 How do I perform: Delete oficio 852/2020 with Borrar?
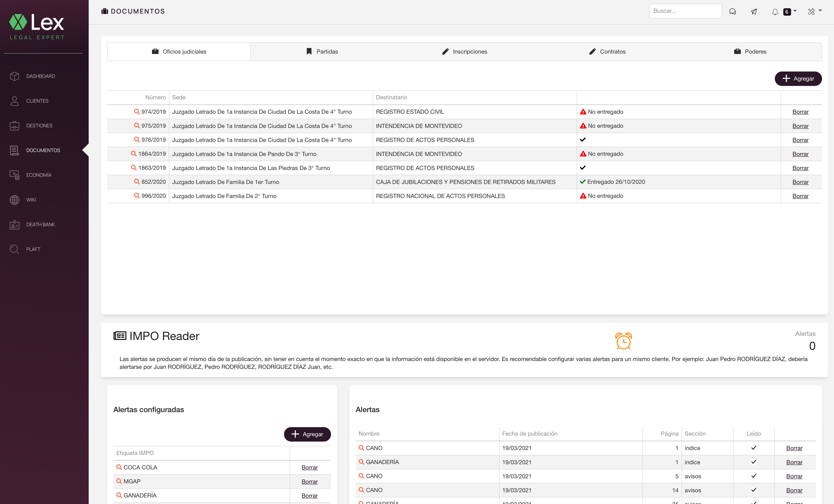800,182
